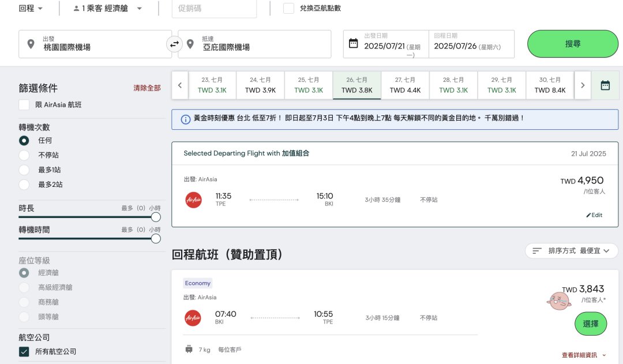Image resolution: width=623 pixels, height=364 pixels.
Task: Click the golden hour promo banner
Action: point(395,119)
